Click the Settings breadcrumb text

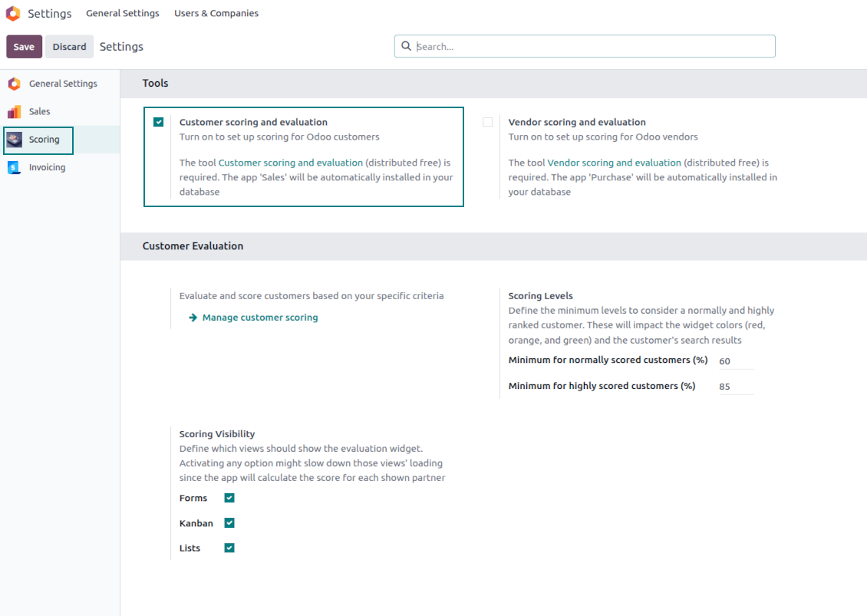(x=121, y=47)
